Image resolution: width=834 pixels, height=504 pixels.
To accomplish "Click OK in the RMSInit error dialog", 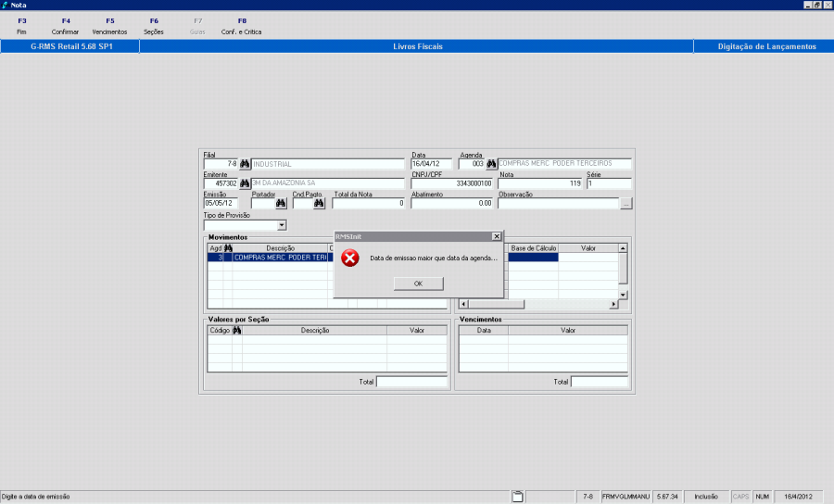I will [x=418, y=283].
